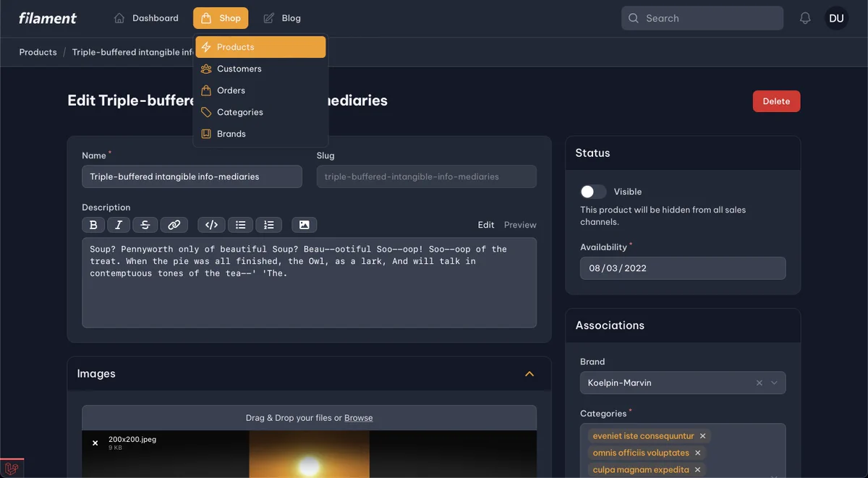Remove the omnis officiis voluptates category
The image size is (868, 478).
[697, 453]
